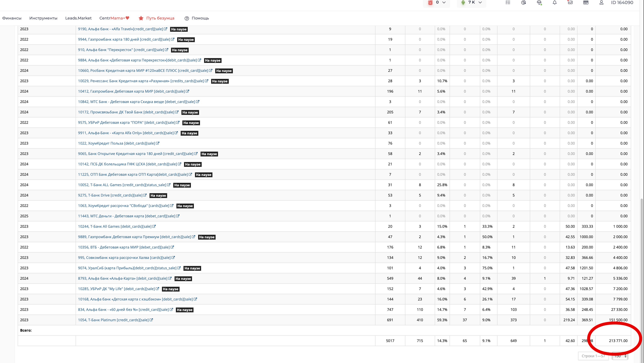Open external link icon for 910 Альфа Перекресток
This screenshot has height=363, width=644.
167,50
